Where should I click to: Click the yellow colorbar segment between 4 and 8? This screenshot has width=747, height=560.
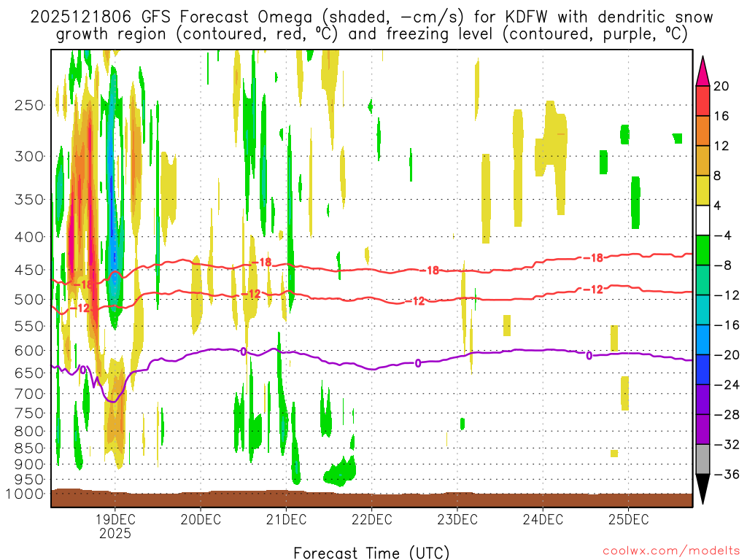[703, 191]
